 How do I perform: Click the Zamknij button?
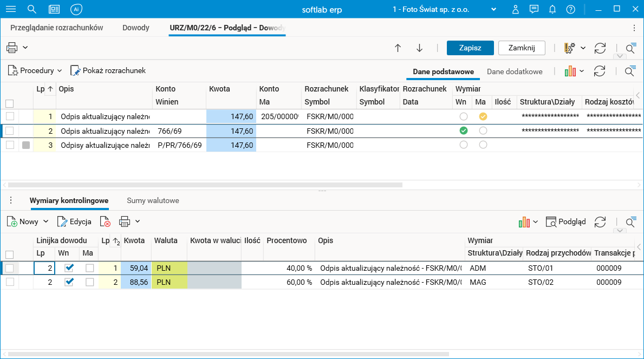click(521, 48)
